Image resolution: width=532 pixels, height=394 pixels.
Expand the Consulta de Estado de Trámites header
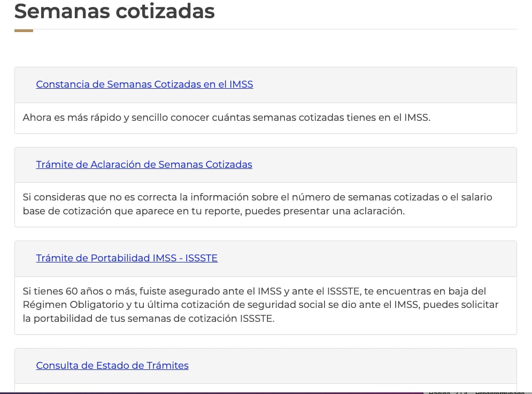[374, 366]
